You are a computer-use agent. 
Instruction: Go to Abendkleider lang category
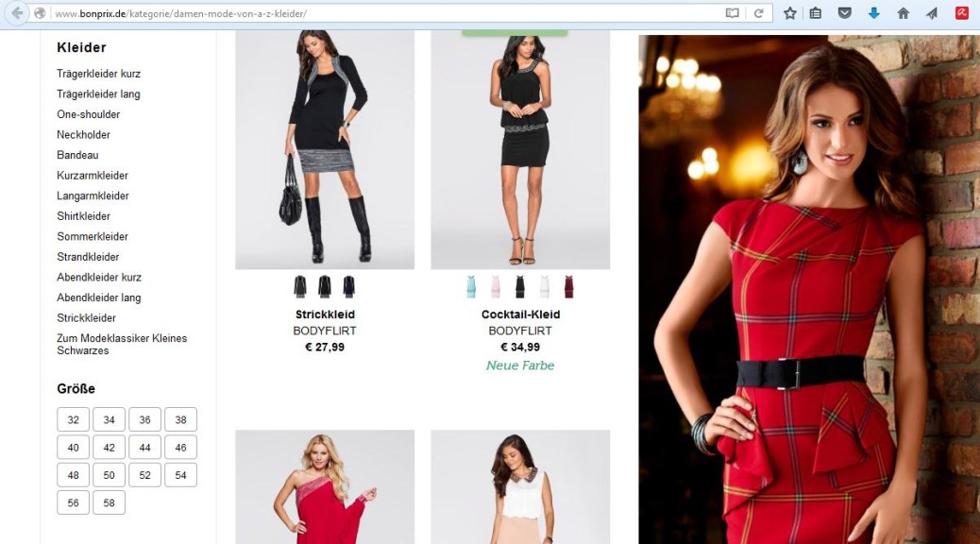pyautogui.click(x=99, y=297)
